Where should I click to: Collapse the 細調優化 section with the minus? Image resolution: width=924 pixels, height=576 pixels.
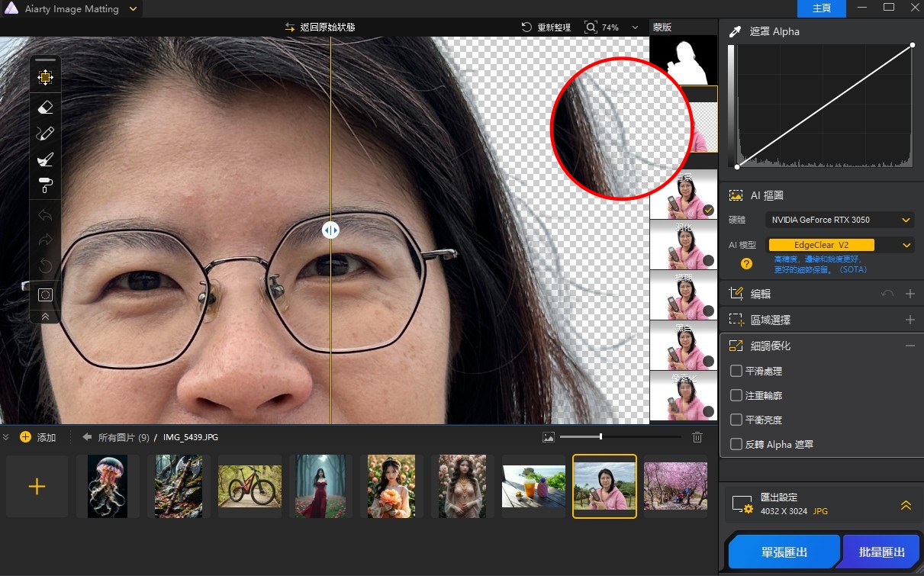tap(910, 346)
